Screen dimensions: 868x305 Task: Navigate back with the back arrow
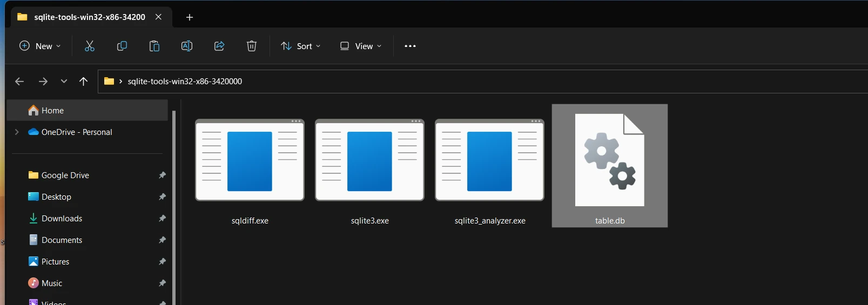point(19,82)
